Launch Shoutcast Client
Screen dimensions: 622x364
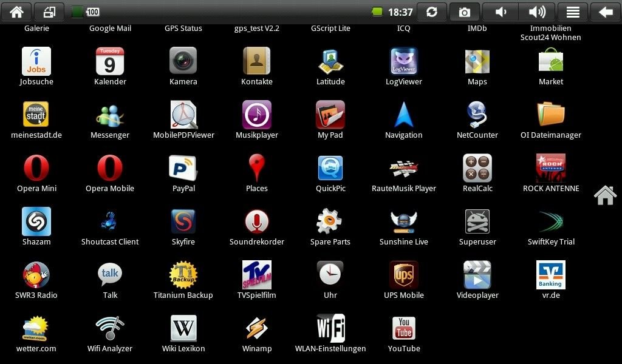pos(110,226)
